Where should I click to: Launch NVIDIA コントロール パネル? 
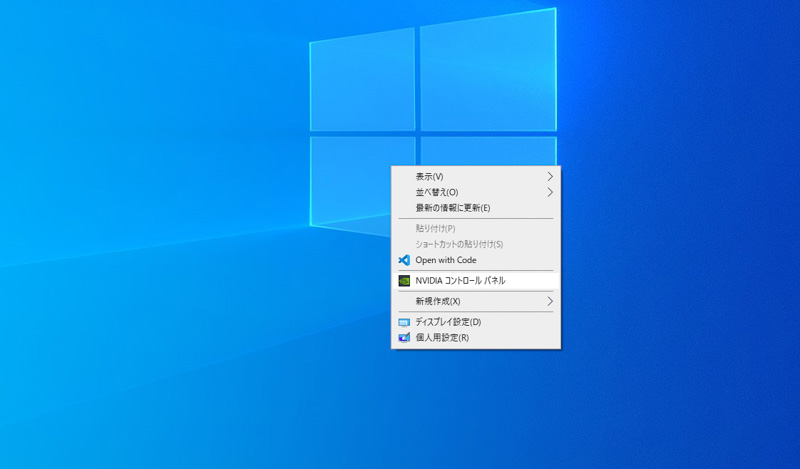[x=476, y=281]
